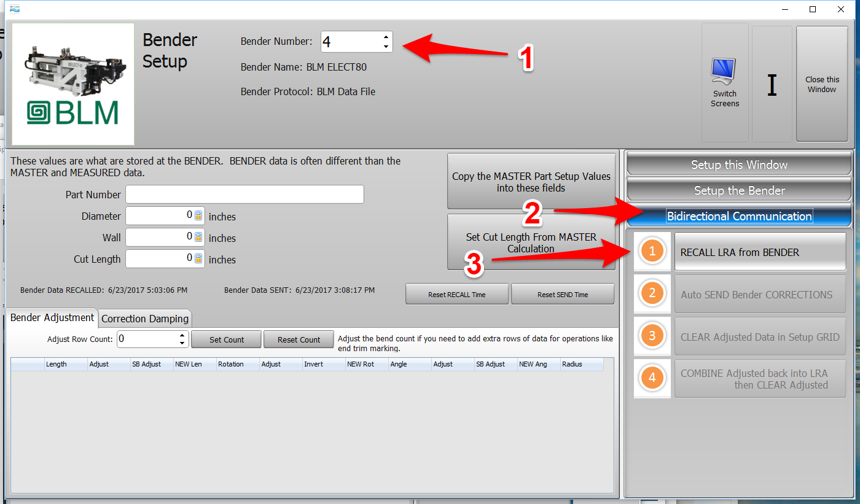The image size is (860, 504).
Task: Select the Bender Adjustment tab
Action: 52,317
